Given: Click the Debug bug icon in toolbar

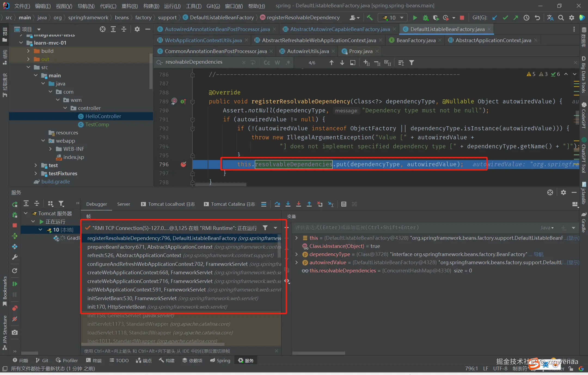Looking at the screenshot, I should pos(425,18).
